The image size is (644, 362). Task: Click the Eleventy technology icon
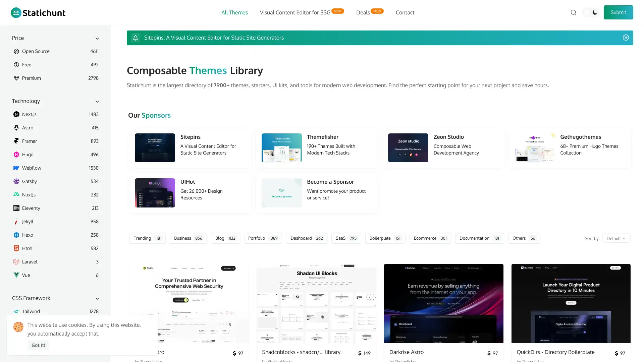pos(16,208)
